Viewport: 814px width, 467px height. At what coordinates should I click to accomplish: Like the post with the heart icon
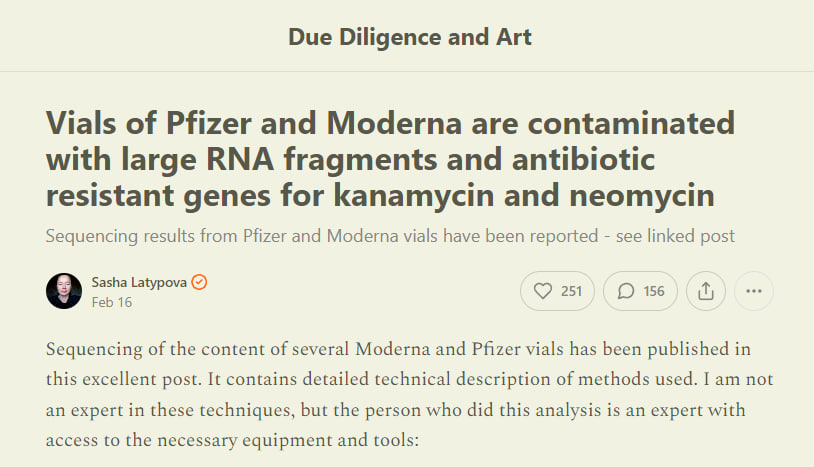pyautogui.click(x=543, y=291)
